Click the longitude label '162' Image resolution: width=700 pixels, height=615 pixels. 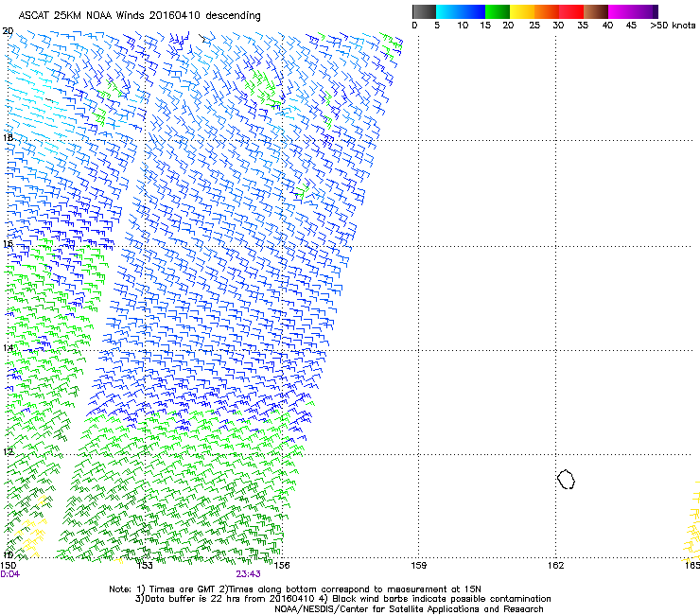pos(555,566)
